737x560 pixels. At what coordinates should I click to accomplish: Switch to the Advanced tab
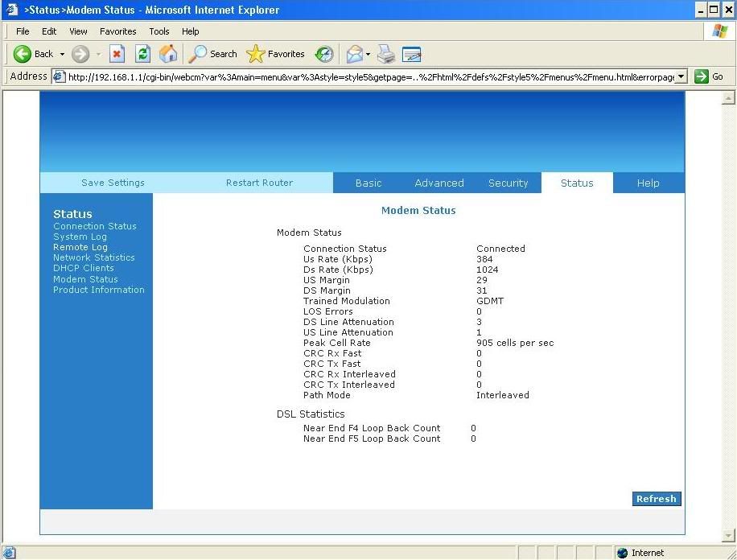(x=438, y=183)
